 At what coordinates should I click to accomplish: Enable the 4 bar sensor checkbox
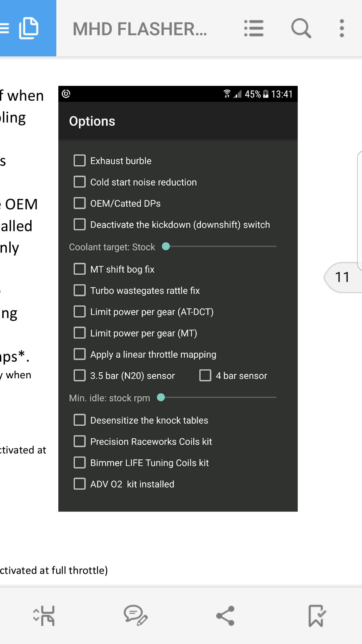click(x=205, y=375)
